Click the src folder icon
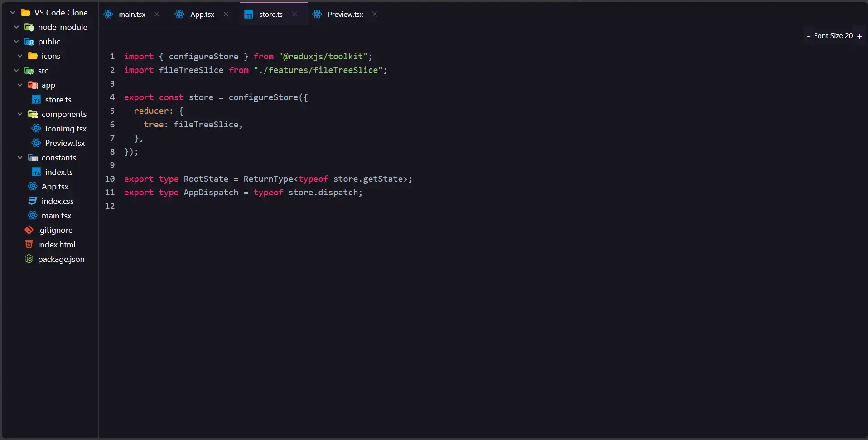 tap(29, 71)
